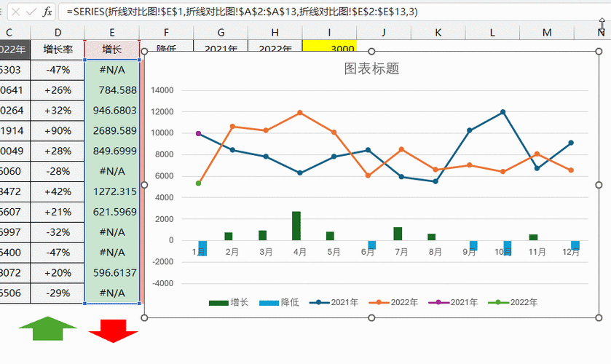Click the 降低 legend entry

[279, 302]
